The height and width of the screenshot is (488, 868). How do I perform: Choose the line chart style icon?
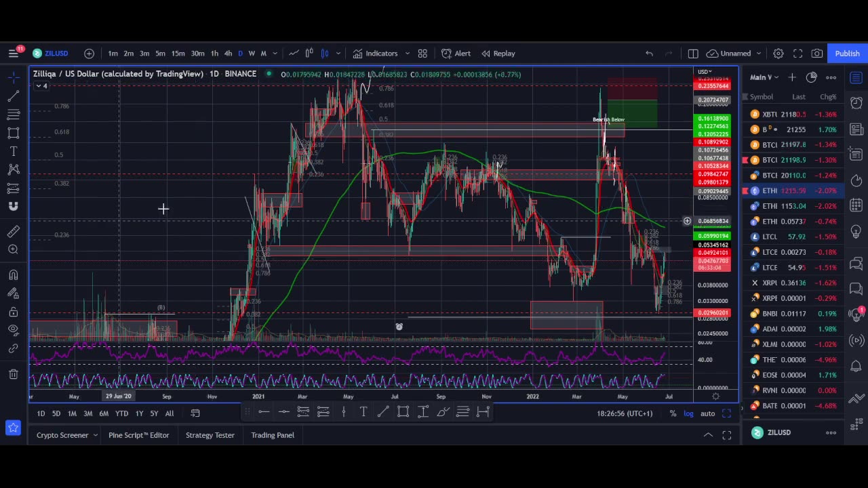[x=294, y=54]
